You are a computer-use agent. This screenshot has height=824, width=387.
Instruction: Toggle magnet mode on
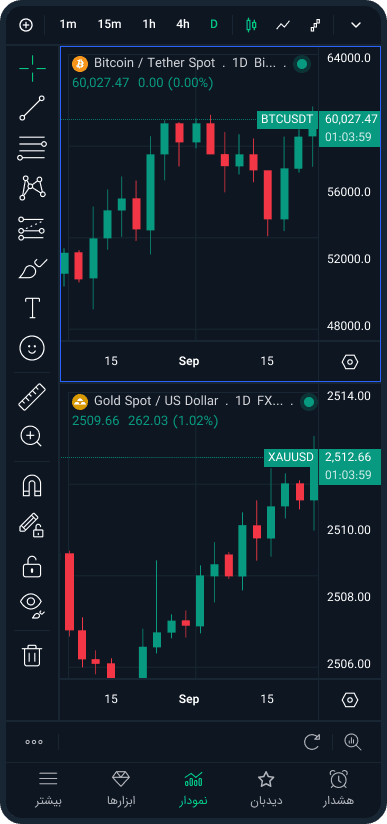pos(32,485)
